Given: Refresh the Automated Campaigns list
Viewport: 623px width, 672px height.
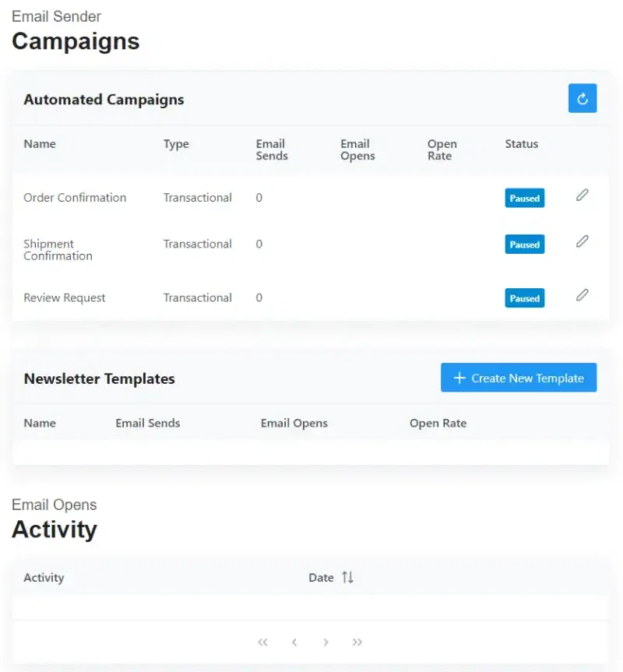Looking at the screenshot, I should (x=582, y=98).
